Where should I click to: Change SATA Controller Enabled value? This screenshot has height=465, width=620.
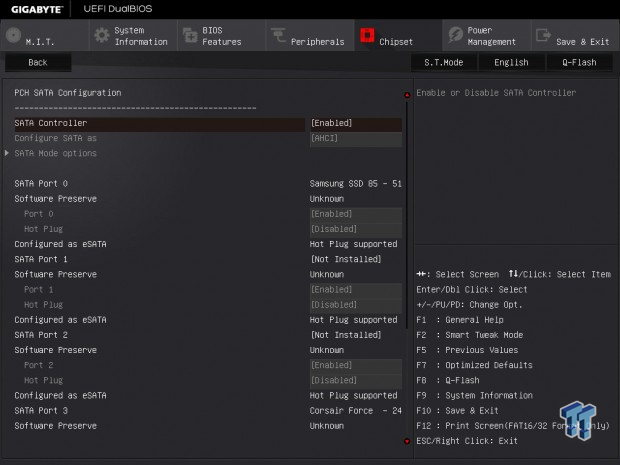356,123
